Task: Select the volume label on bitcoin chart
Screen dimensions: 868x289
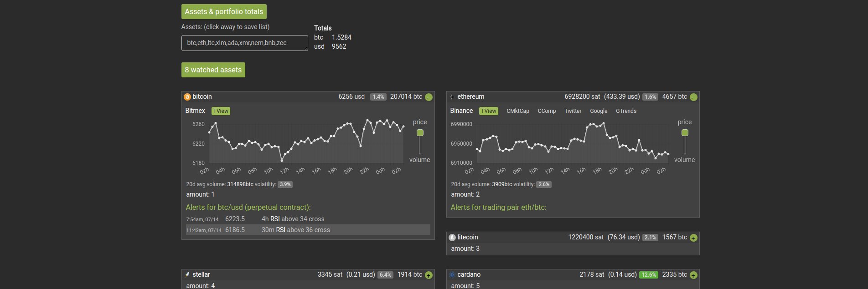Action: [x=419, y=160]
